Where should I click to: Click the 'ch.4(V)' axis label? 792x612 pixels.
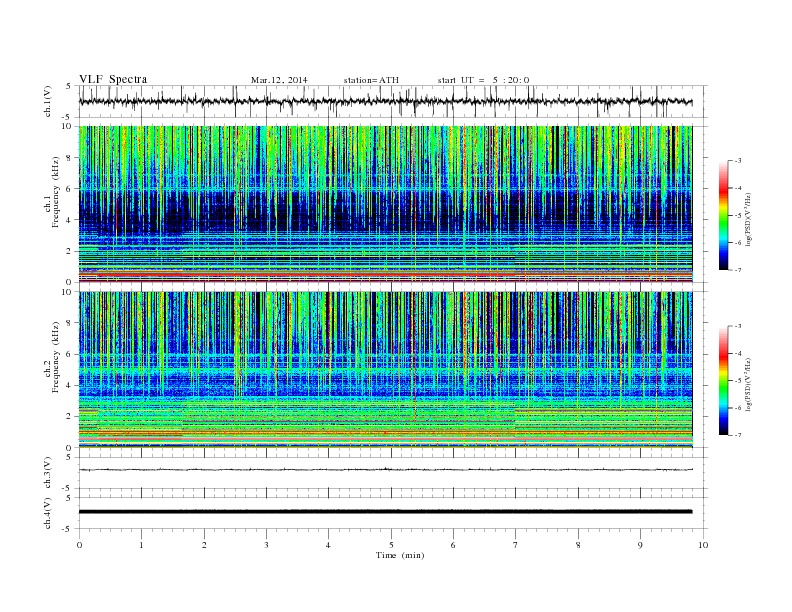[48, 513]
